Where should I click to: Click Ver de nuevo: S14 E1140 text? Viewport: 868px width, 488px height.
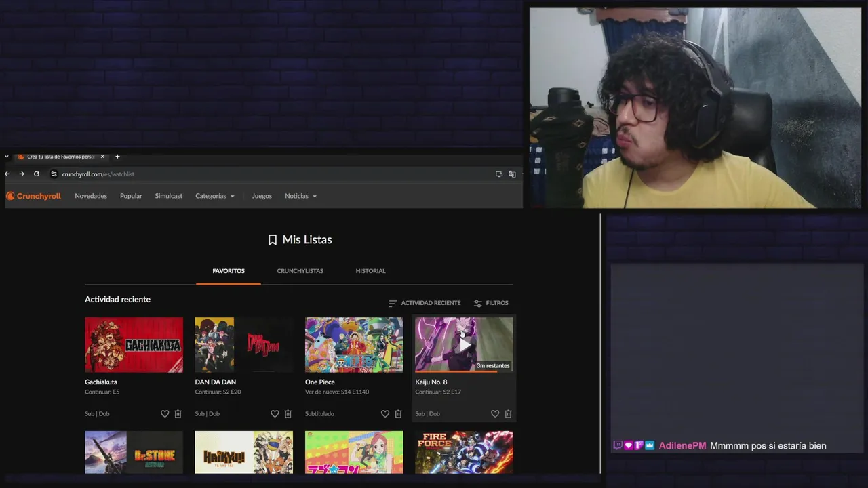[x=337, y=392]
